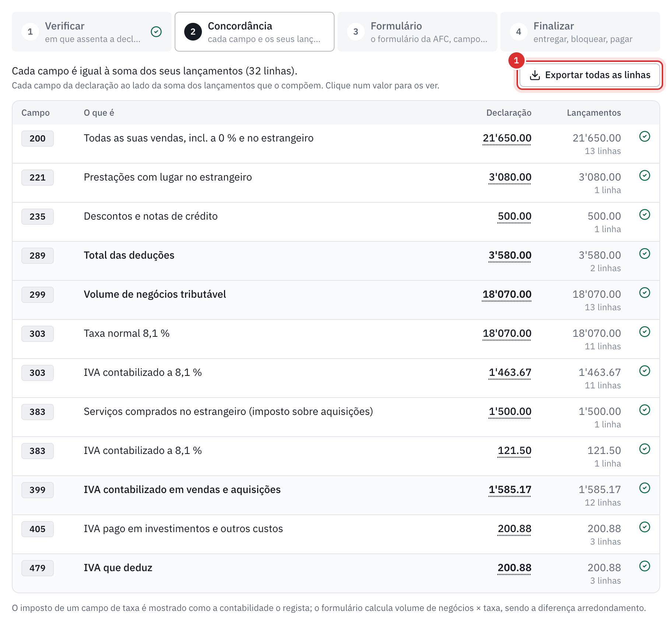Click the check icon for field 399 row

644,488
